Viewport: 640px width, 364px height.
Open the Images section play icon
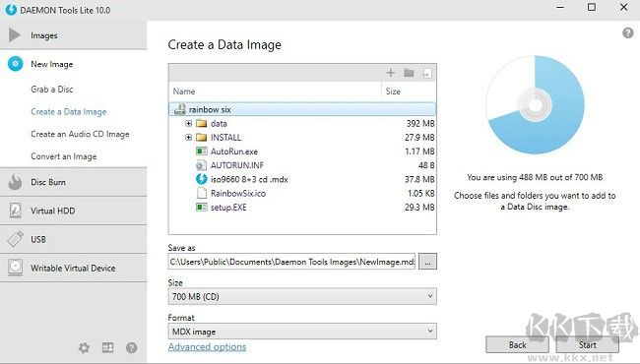point(15,35)
